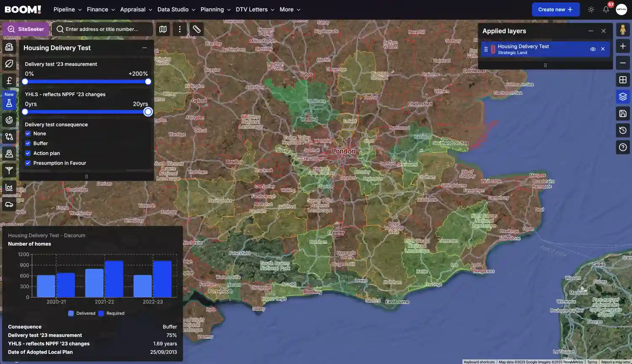The height and width of the screenshot is (364, 632).
Task: Click the SiteSeeker button
Action: 26,29
